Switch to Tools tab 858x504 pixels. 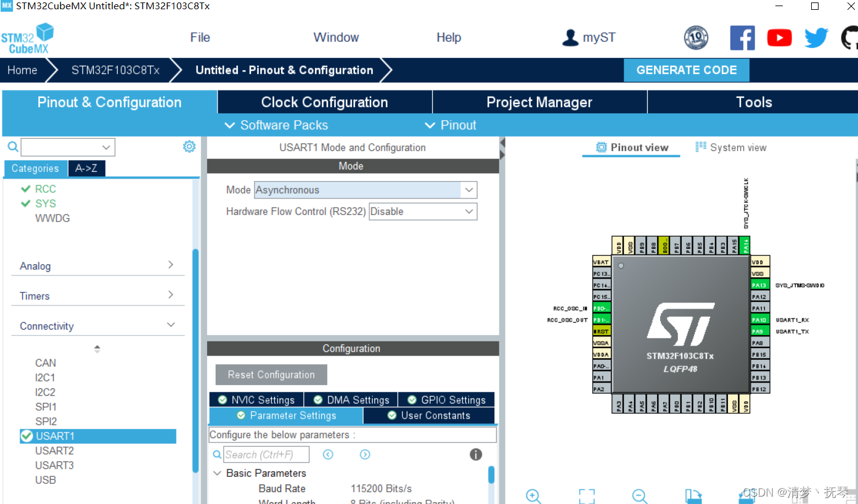pyautogui.click(x=754, y=102)
